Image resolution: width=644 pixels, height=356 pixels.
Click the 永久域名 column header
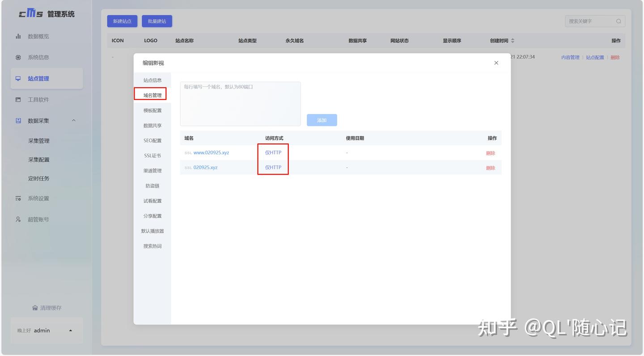(x=295, y=41)
